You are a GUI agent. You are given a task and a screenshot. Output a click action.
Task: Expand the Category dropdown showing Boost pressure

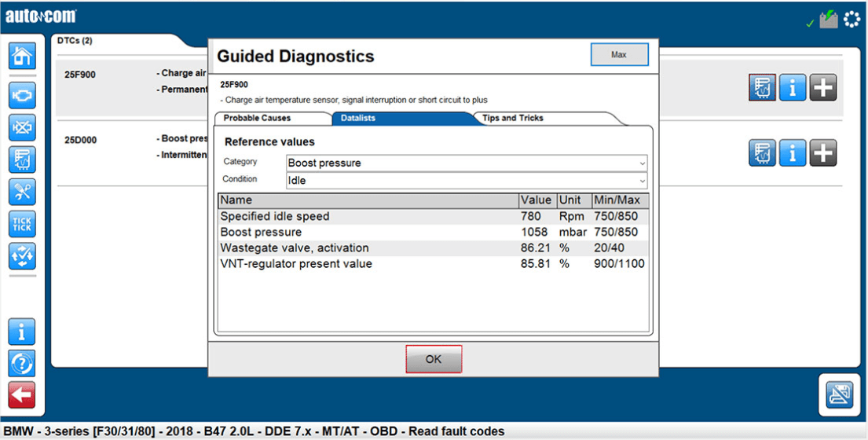tap(467, 163)
